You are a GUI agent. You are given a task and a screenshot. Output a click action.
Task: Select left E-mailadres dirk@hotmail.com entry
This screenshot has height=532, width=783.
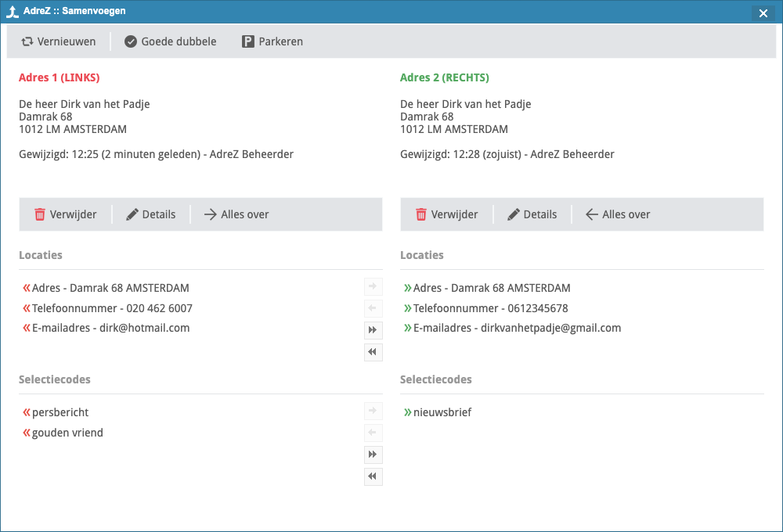pos(110,328)
